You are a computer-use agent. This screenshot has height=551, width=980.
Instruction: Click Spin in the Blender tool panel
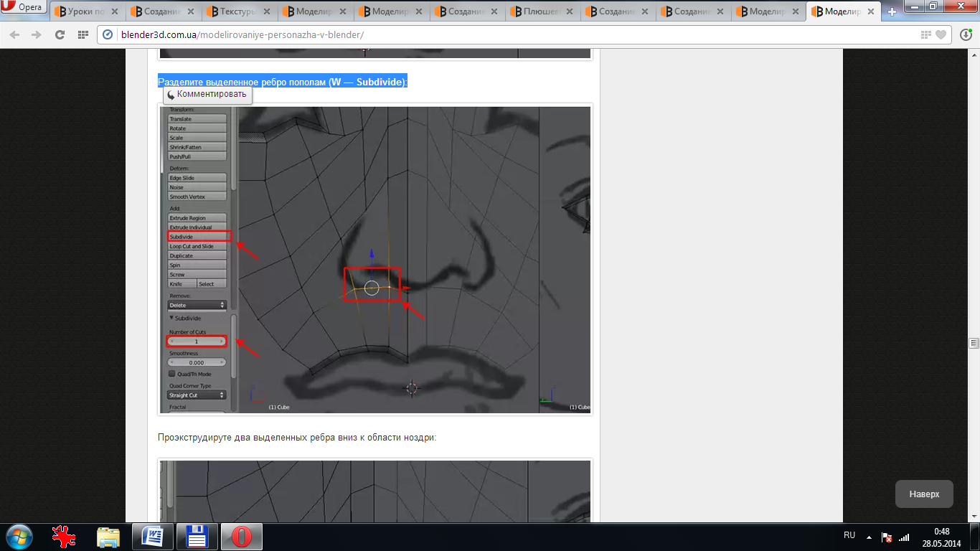click(x=197, y=265)
